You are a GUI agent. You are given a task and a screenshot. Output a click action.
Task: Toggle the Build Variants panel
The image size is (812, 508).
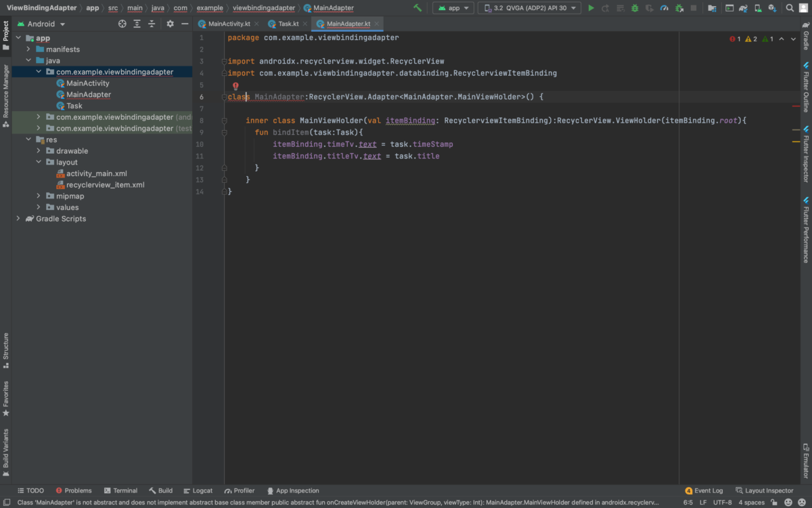tap(7, 450)
